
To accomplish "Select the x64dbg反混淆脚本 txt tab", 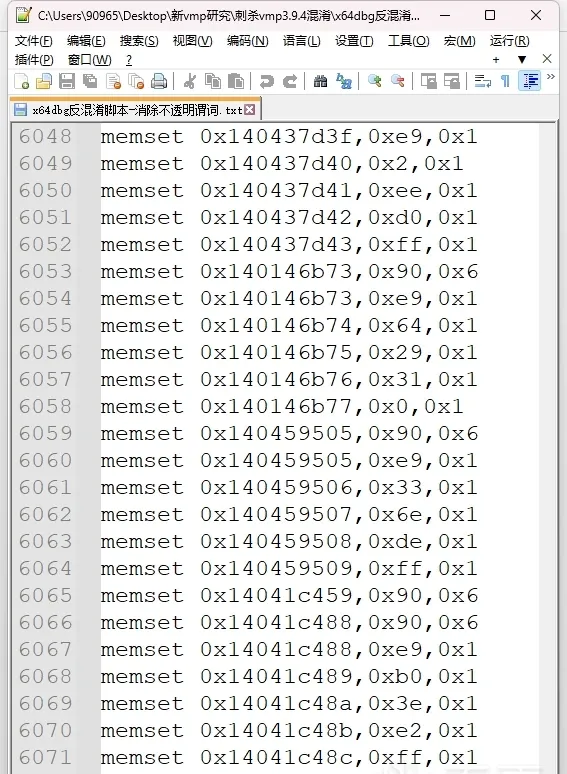I will tap(135, 110).
